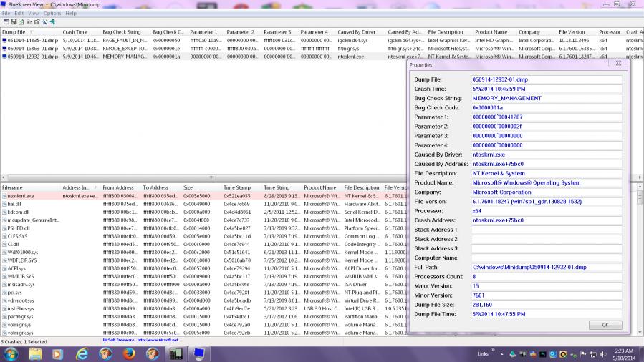
Task: Sort lower pane by Filename column header
Action: coord(30,187)
